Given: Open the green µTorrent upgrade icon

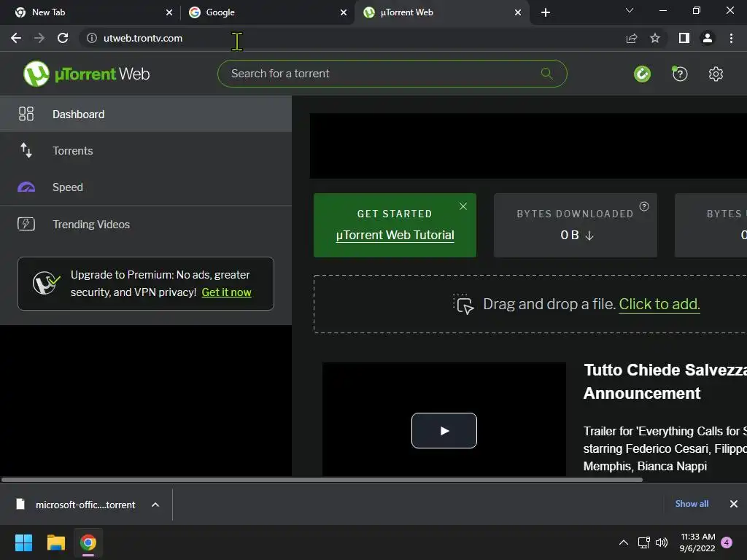Looking at the screenshot, I should click(x=642, y=74).
